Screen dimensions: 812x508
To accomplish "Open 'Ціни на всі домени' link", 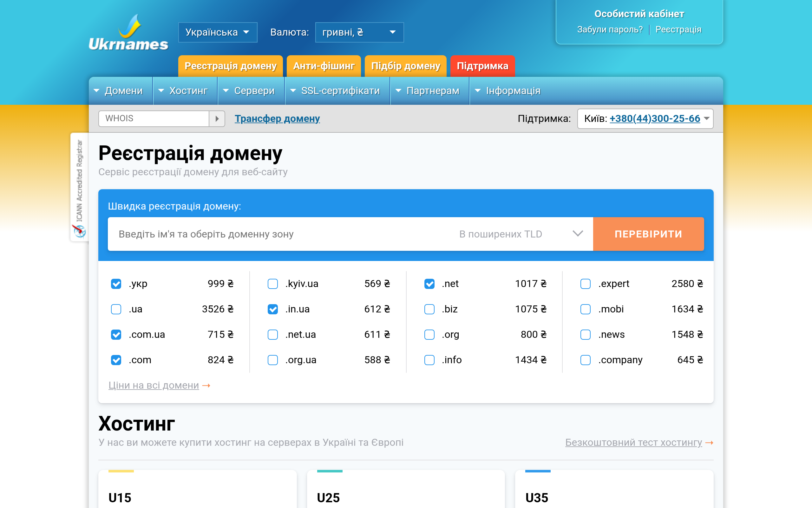I will pos(154,385).
